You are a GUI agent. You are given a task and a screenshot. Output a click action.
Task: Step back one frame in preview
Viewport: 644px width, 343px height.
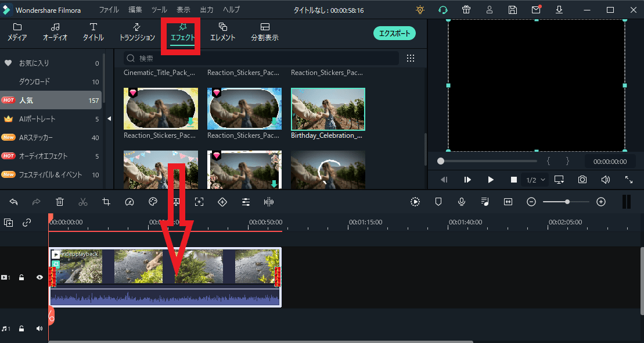coord(444,180)
